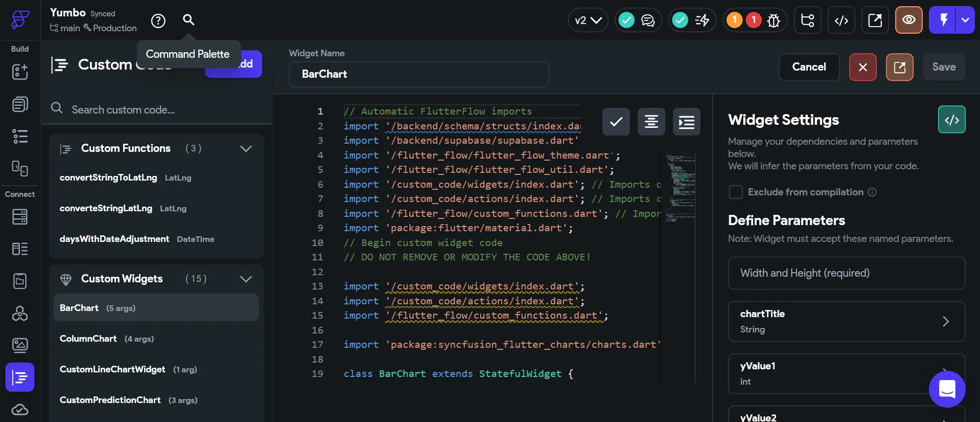The height and width of the screenshot is (422, 980).
Task: Open the developer code view icon
Action: point(842,20)
